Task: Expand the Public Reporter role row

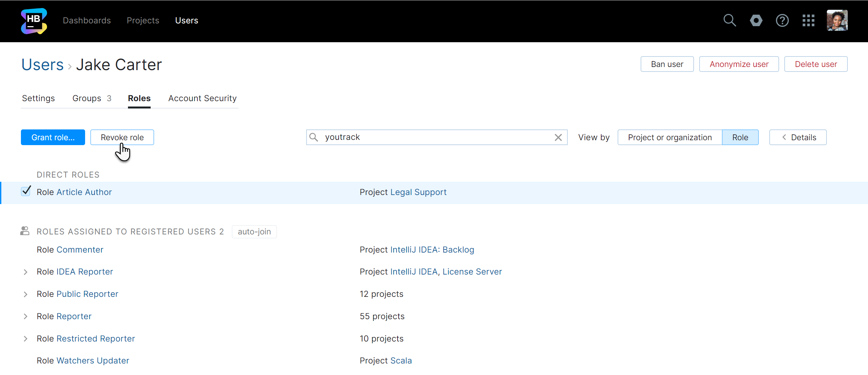Action: (x=25, y=294)
